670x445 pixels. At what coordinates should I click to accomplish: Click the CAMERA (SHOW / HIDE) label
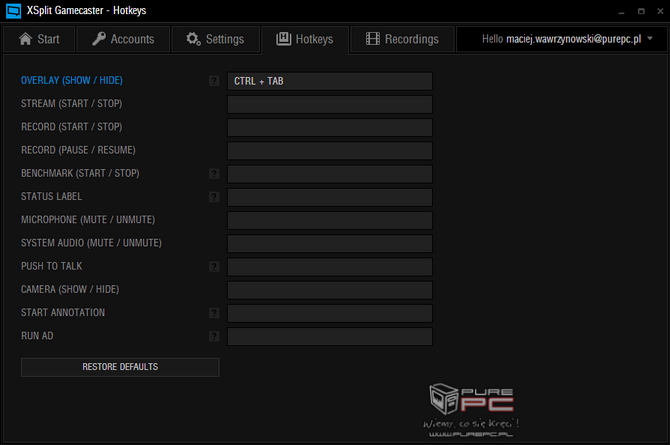(70, 289)
